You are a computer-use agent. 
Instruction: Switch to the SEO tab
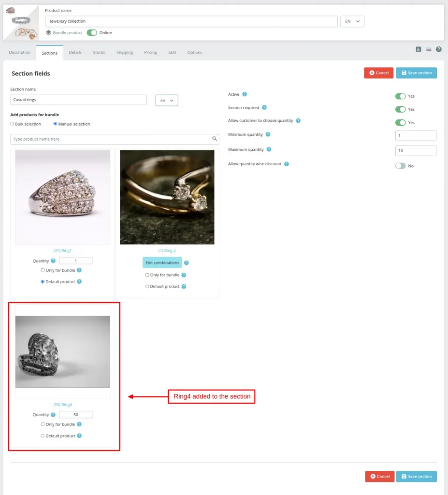[x=172, y=52]
